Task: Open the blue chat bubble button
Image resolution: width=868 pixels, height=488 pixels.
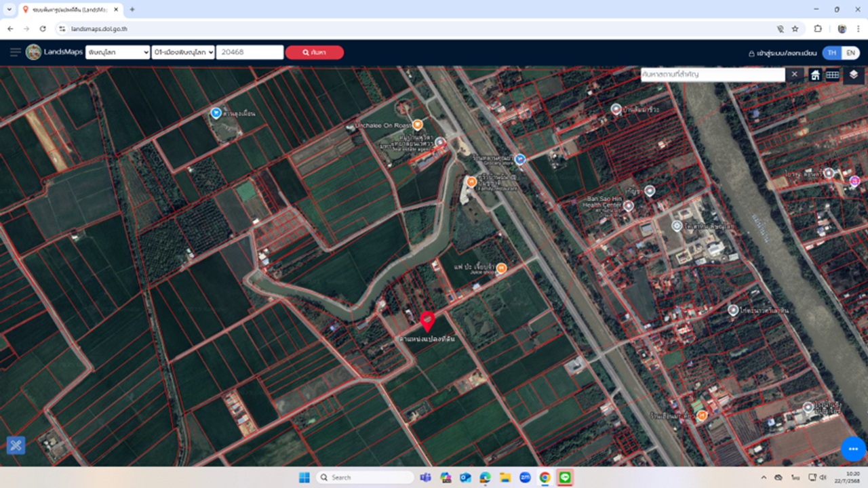Action: click(x=852, y=449)
